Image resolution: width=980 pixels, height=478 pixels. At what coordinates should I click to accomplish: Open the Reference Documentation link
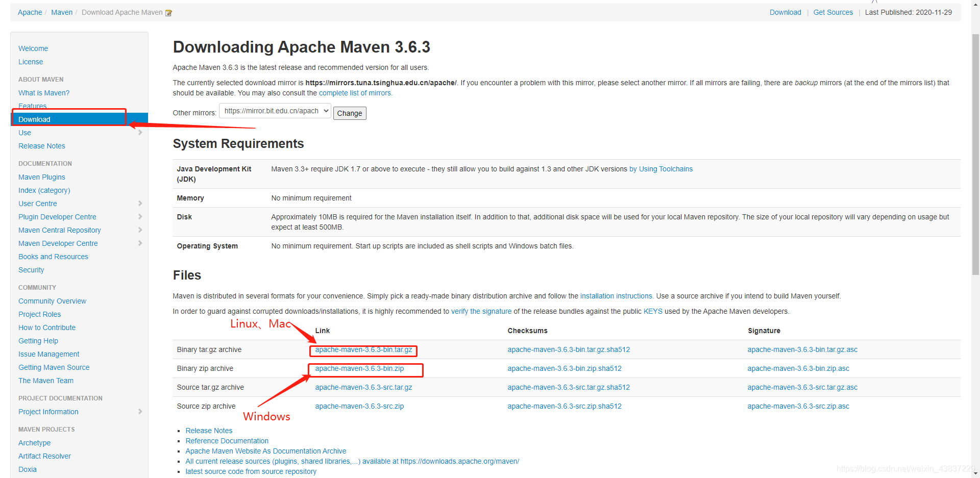pyautogui.click(x=227, y=441)
